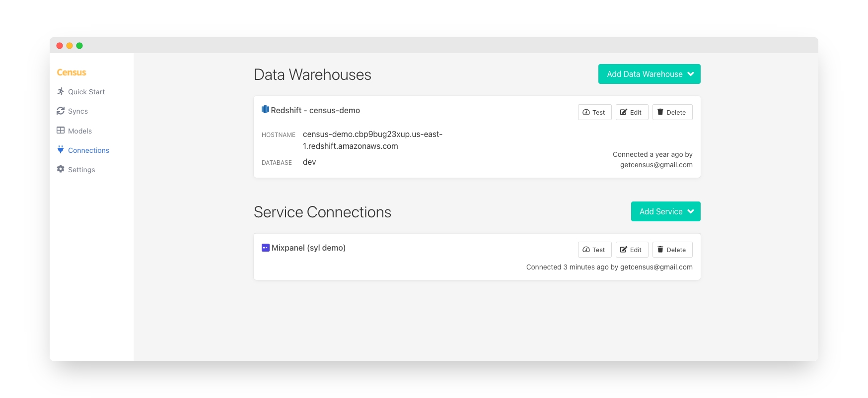Click the Census logo
Viewport: 868px width, 398px height.
[x=72, y=72]
